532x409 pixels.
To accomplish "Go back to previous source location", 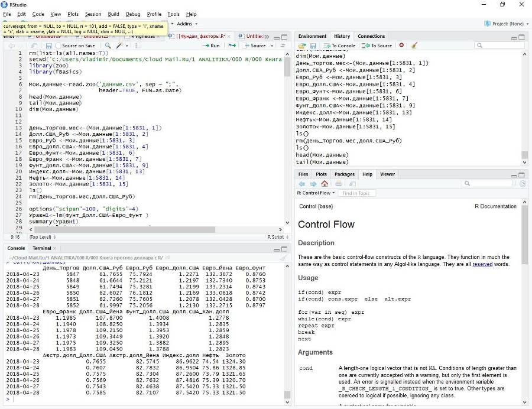I will [x=12, y=46].
